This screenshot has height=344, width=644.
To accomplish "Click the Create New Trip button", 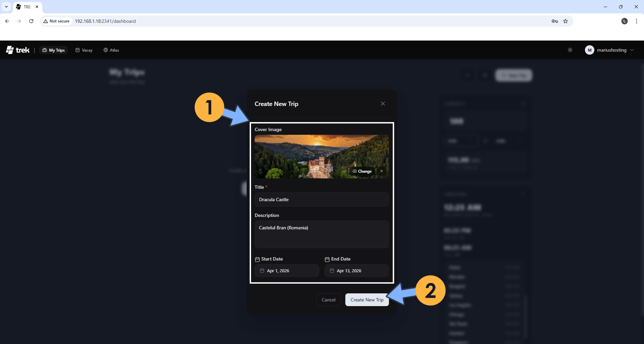I will [367, 300].
